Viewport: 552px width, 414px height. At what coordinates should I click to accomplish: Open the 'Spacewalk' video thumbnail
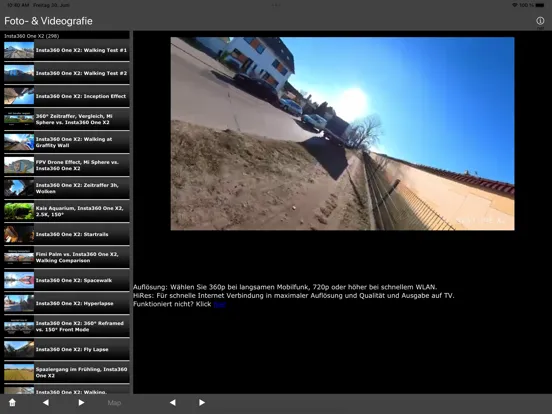click(19, 280)
